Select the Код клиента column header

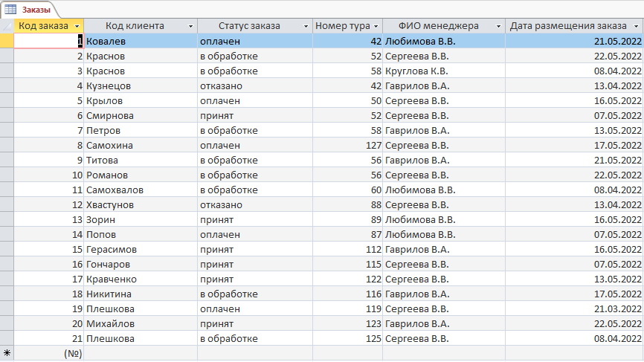[x=141, y=26]
